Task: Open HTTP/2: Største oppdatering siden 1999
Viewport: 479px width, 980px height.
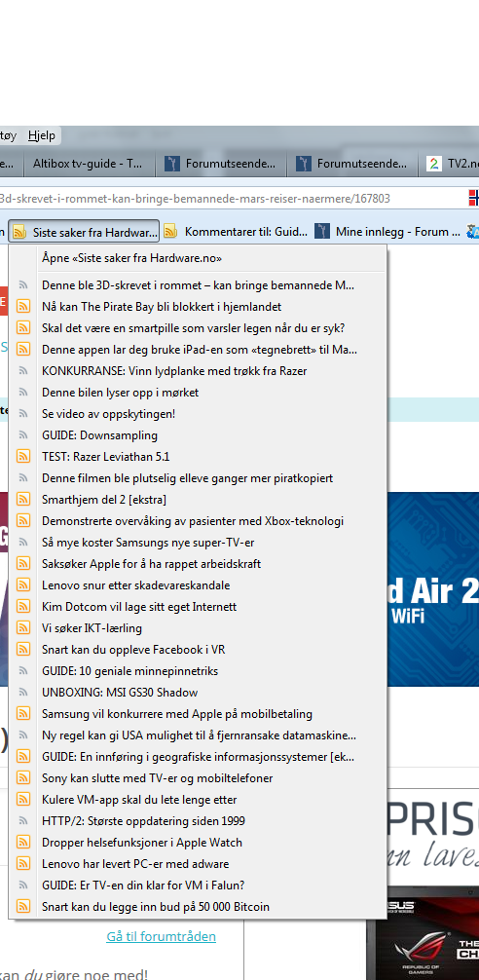Action: 198,820
